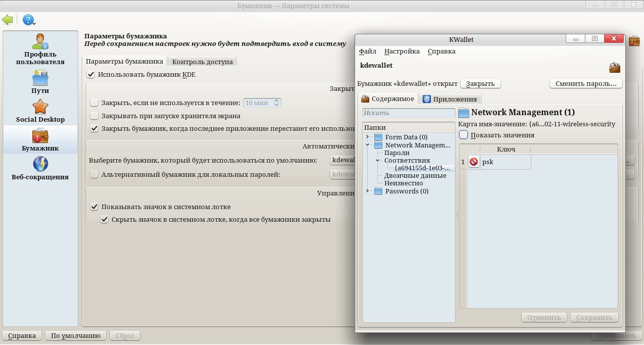The height and width of the screenshot is (345, 644).
Task: Switch to Контроль доступа tab
Action: click(x=202, y=62)
